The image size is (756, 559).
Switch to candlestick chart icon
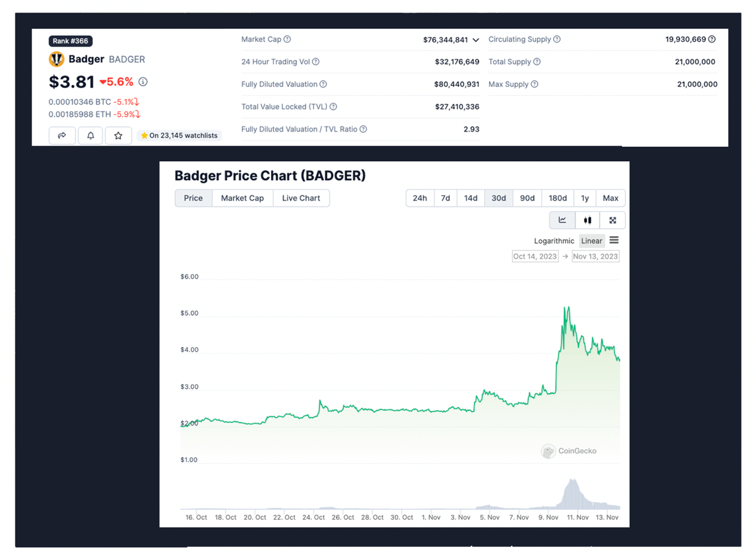[588, 220]
